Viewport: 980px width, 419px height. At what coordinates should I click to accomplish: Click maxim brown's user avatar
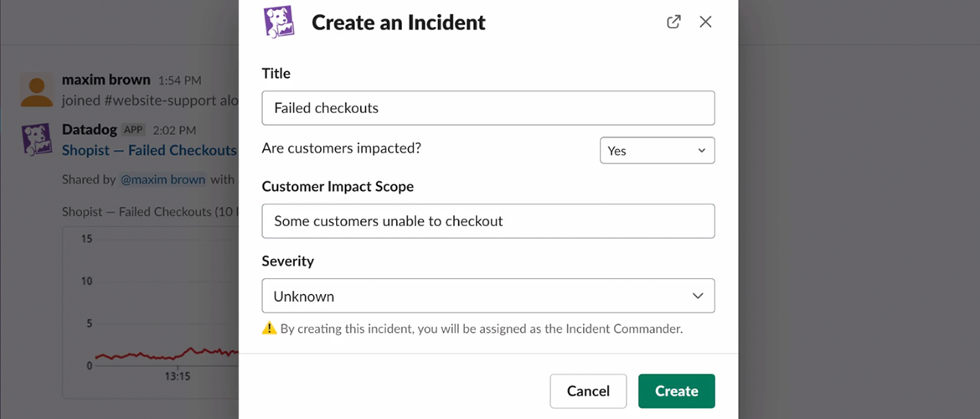(x=37, y=90)
